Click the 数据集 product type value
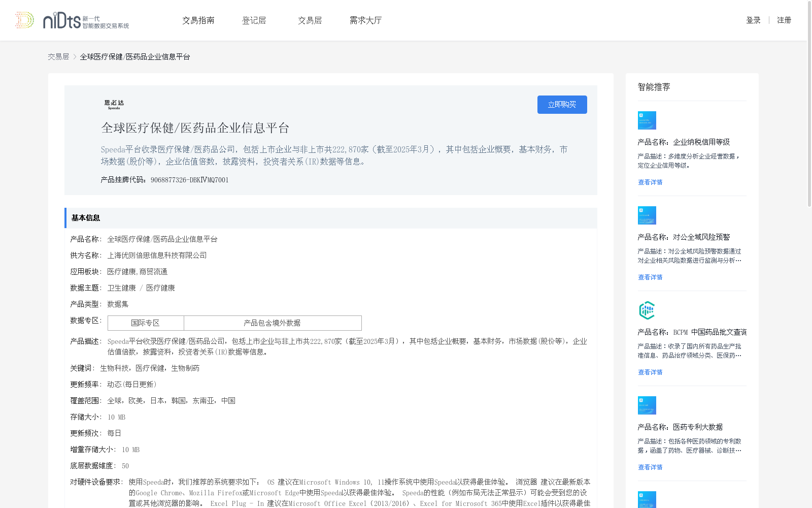This screenshot has width=812, height=508. pyautogui.click(x=118, y=304)
